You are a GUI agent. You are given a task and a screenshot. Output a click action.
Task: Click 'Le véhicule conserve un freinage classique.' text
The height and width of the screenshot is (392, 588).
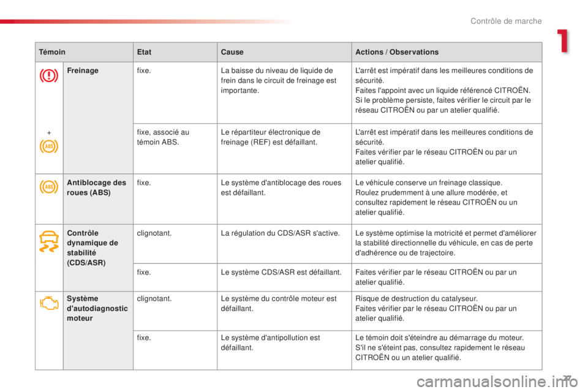tap(429, 183)
